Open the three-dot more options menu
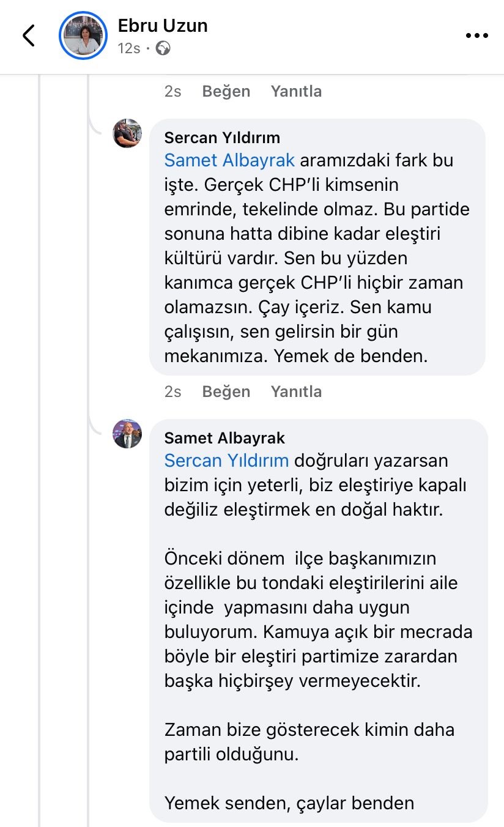 [476, 36]
